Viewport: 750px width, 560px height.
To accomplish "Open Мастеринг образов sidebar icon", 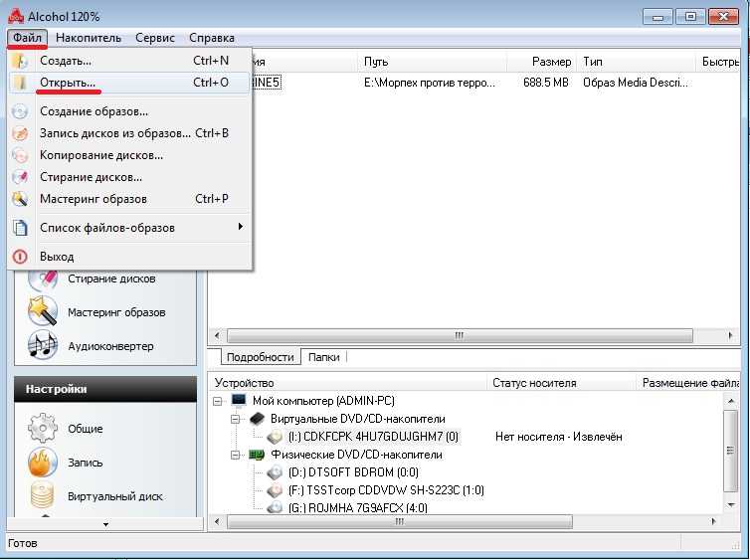I will [x=43, y=311].
